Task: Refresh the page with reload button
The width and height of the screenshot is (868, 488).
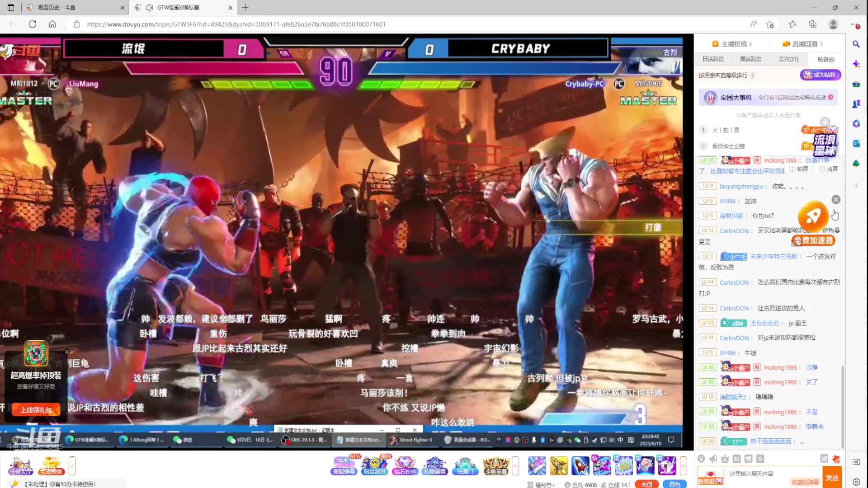Action: click(x=33, y=24)
